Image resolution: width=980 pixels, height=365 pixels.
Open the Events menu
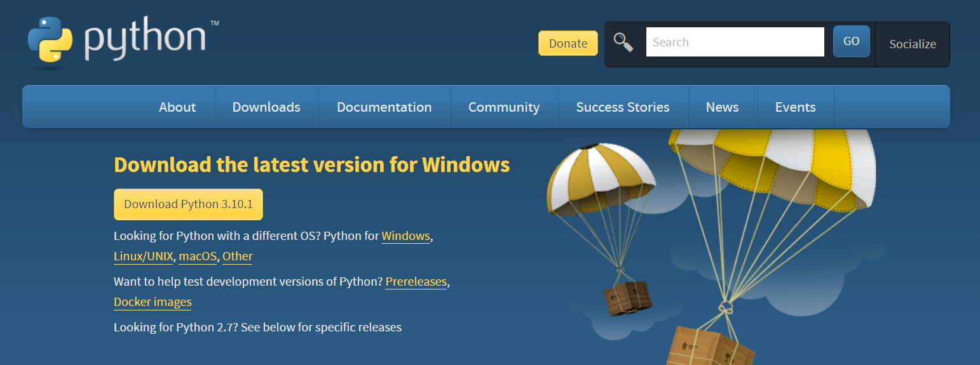pyautogui.click(x=796, y=107)
